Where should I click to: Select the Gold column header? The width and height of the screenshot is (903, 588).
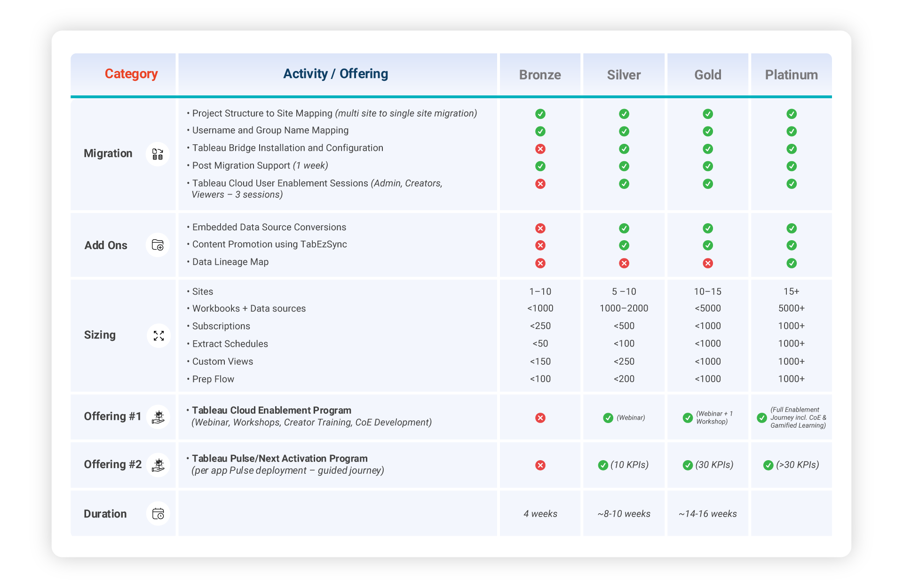point(708,75)
